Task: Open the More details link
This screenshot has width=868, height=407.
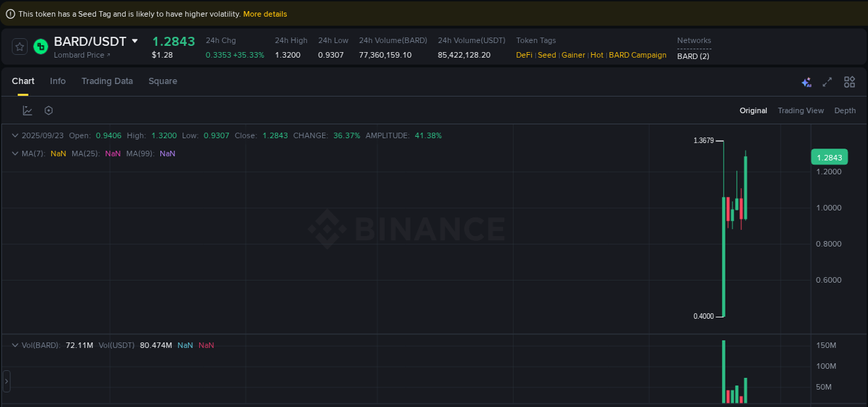Action: coord(265,13)
